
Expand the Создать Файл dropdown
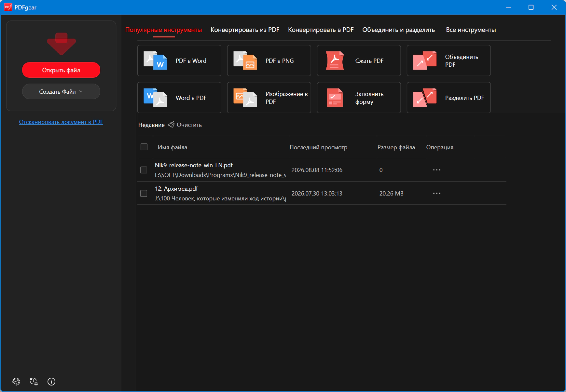click(x=61, y=92)
